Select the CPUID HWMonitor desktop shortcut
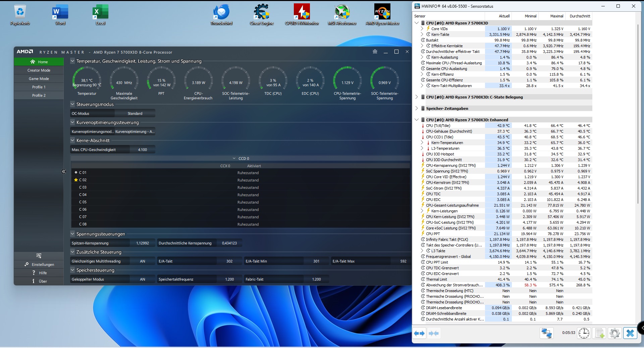 coord(302,15)
